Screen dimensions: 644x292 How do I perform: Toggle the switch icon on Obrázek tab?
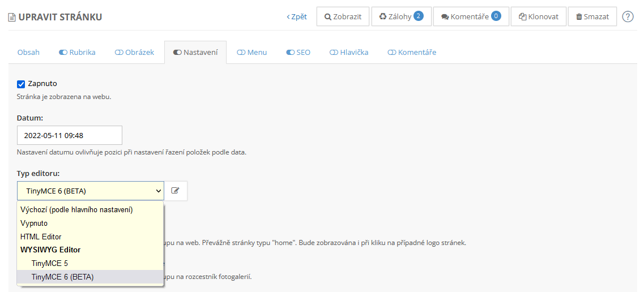pyautogui.click(x=119, y=52)
